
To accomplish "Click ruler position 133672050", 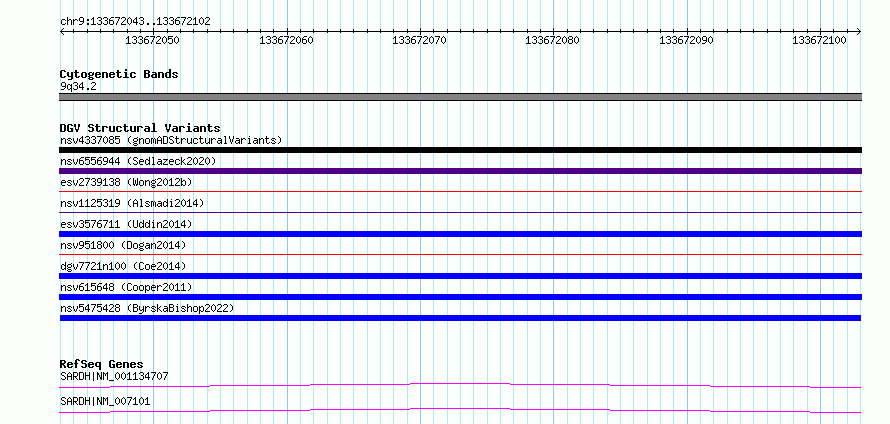I will click(152, 40).
